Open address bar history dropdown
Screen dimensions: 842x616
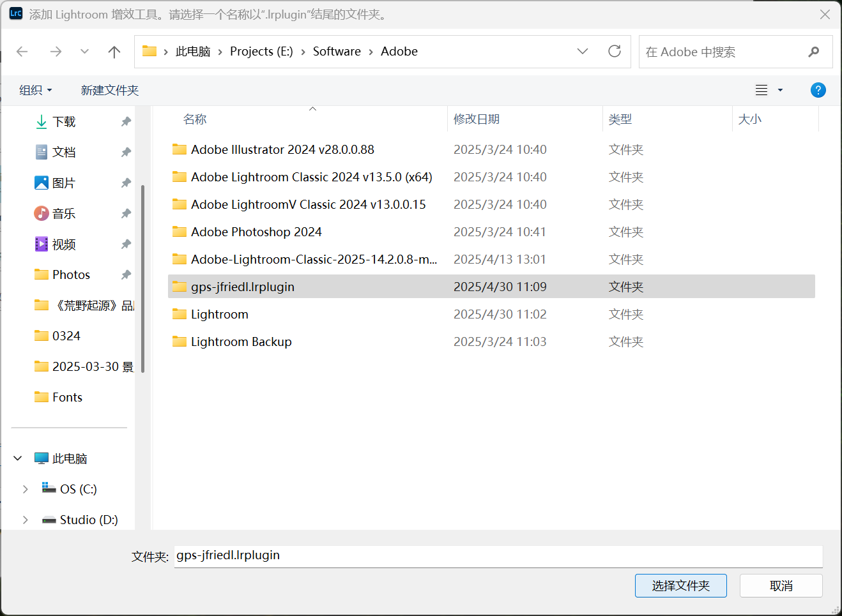pos(583,51)
